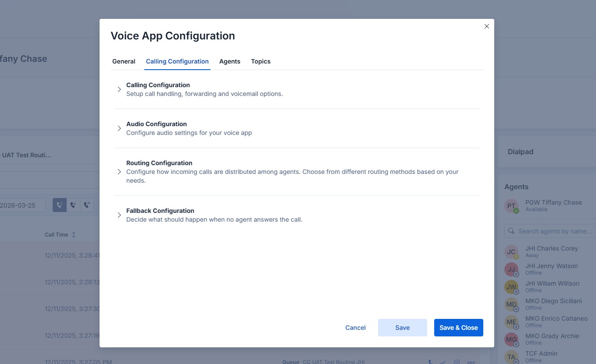Select MKO Enrico Cattaneo avatar
Image resolution: width=596 pixels, height=364 pixels.
[x=511, y=322]
